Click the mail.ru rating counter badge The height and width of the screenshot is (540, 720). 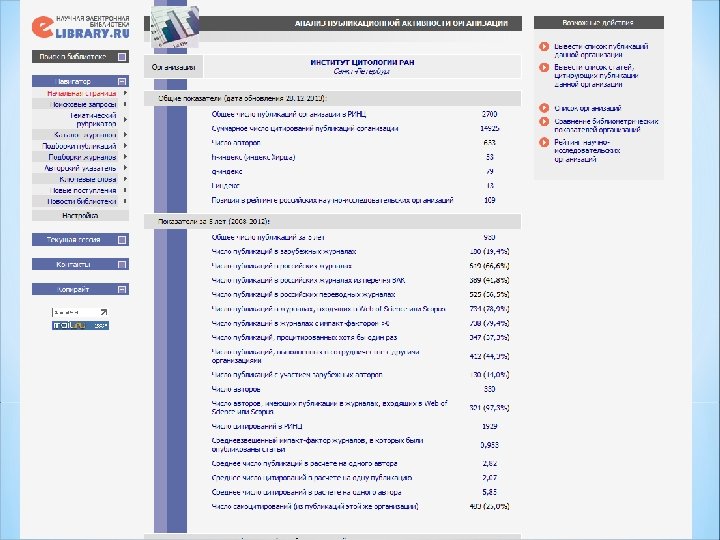pos(80,326)
